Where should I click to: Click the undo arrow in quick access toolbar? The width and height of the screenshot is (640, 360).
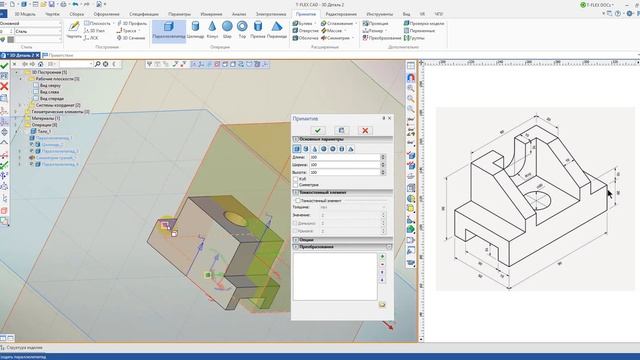[75, 4]
